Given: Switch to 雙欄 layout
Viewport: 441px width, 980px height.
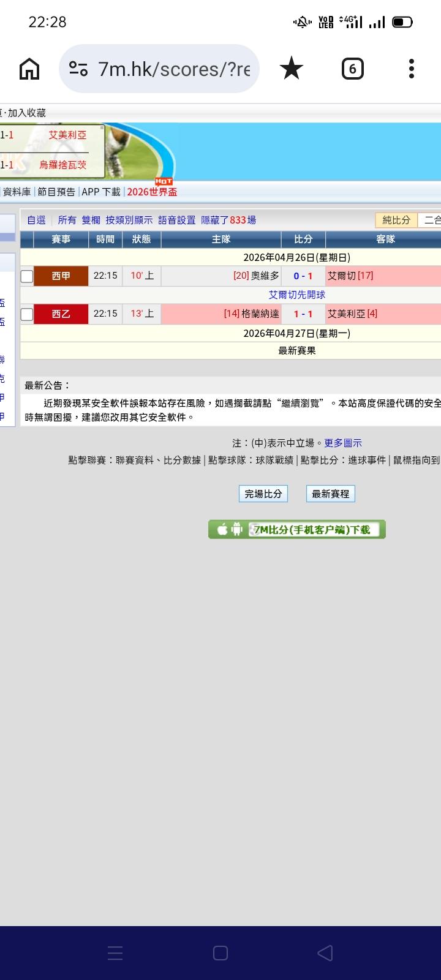Looking at the screenshot, I should [x=91, y=220].
